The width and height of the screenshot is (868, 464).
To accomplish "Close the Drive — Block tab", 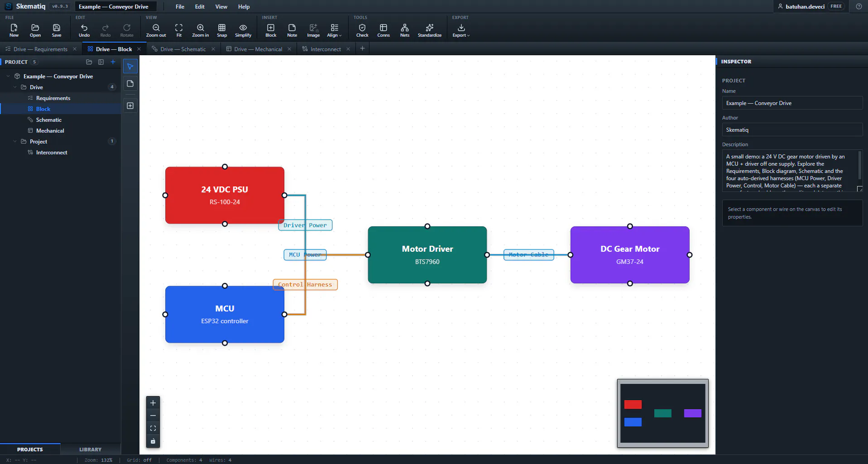I will pos(139,49).
